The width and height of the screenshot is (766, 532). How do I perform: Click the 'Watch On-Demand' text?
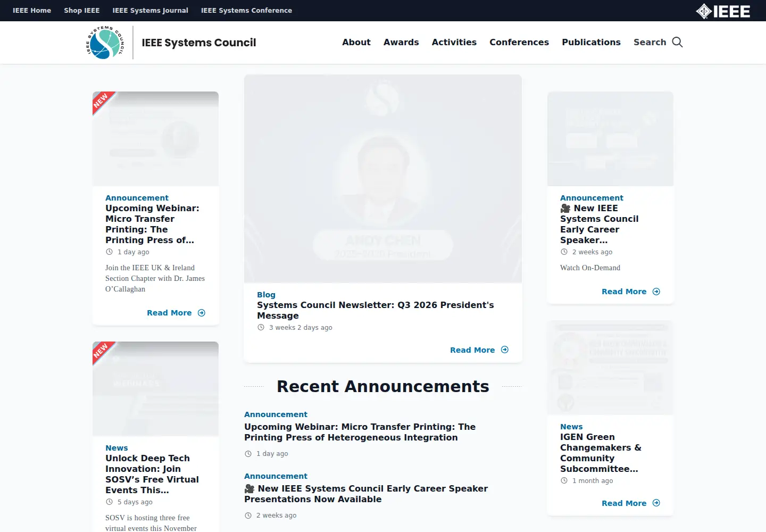pyautogui.click(x=590, y=268)
